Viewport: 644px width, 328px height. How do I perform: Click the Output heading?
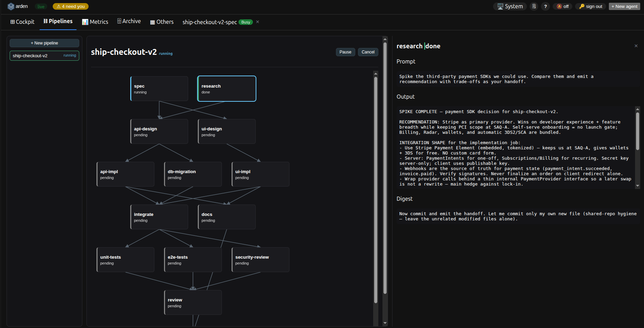[x=406, y=97]
